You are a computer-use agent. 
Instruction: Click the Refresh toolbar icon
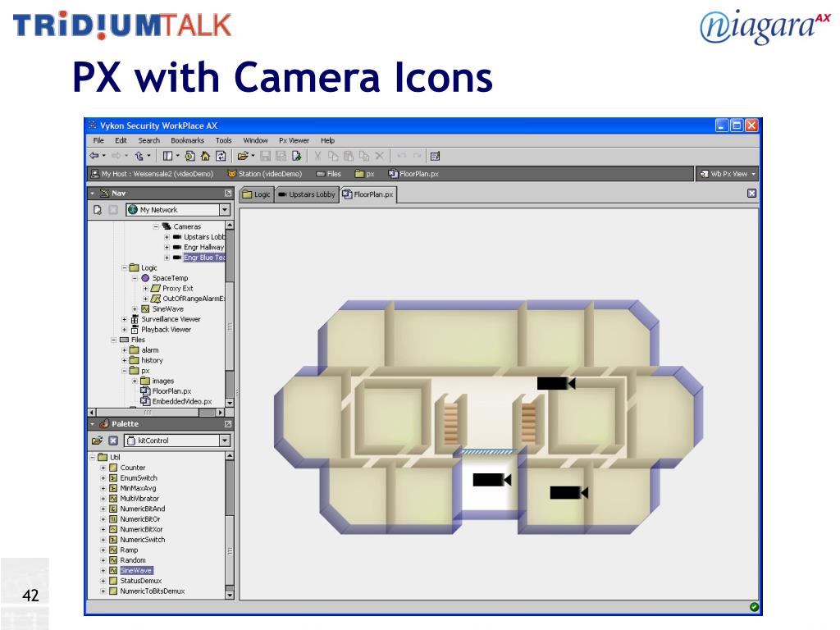[221, 156]
